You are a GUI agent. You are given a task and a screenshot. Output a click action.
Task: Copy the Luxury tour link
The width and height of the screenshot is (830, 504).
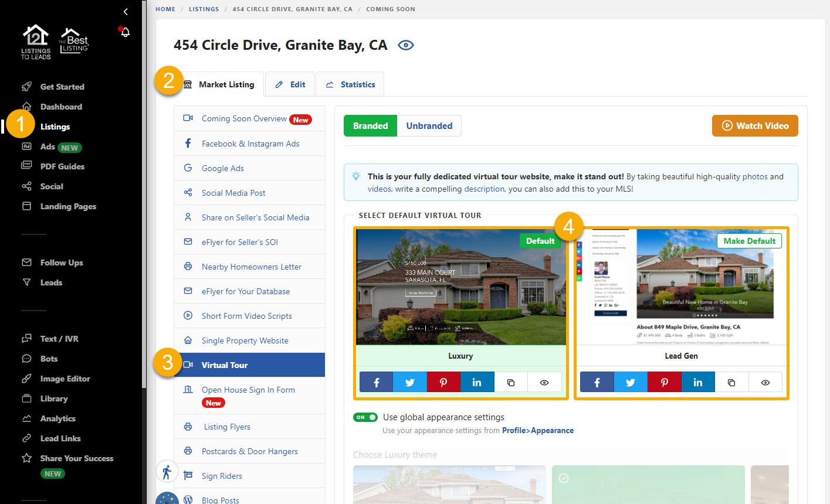click(x=511, y=382)
